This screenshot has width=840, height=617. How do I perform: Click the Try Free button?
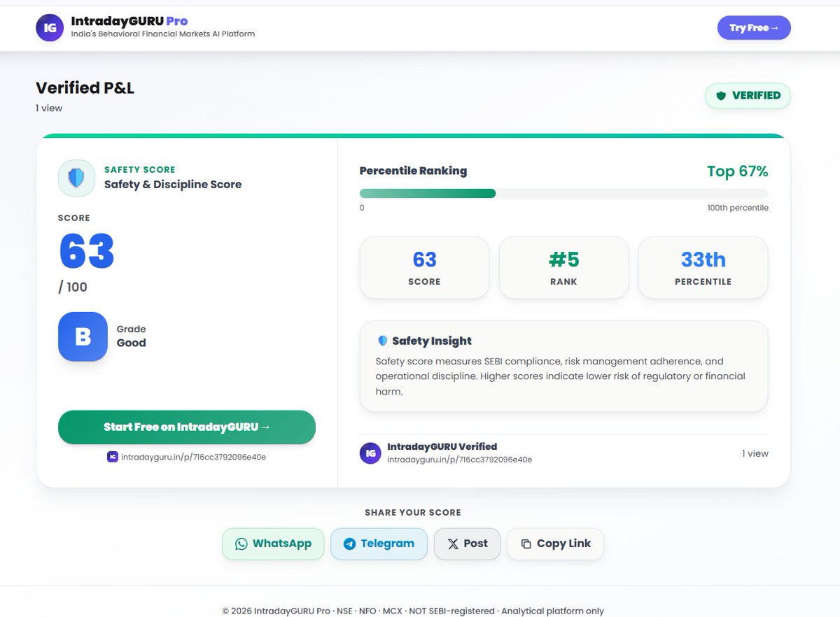tap(754, 28)
